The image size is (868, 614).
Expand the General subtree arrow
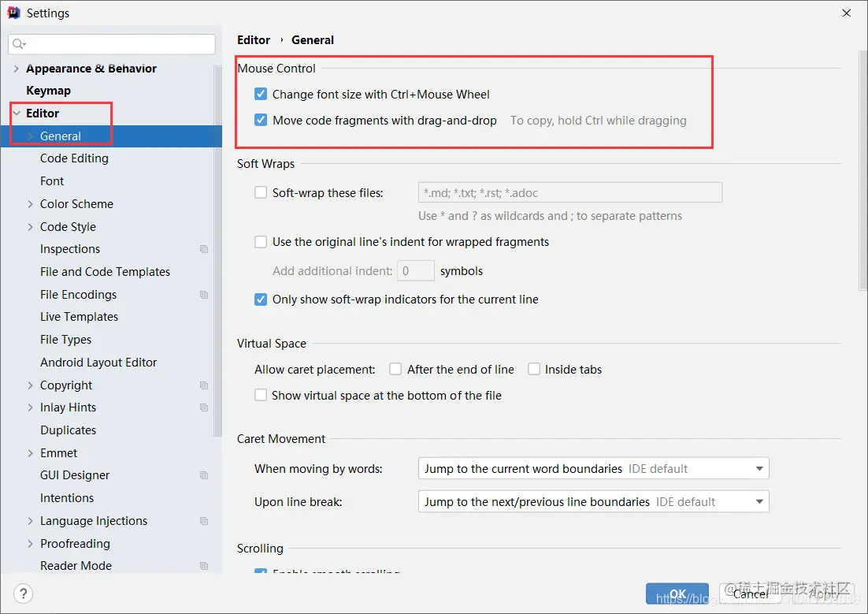pyautogui.click(x=31, y=136)
